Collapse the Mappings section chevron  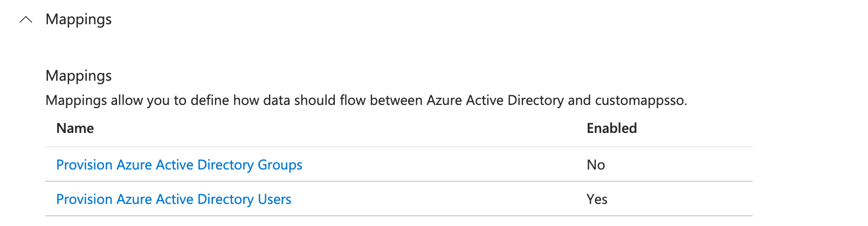(26, 20)
